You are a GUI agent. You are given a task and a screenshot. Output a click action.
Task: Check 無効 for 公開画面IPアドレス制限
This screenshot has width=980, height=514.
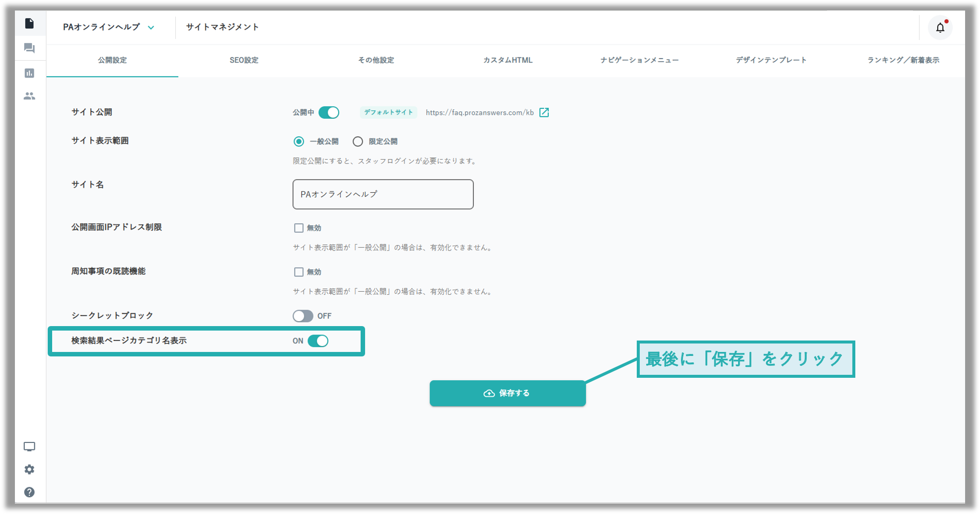(299, 228)
